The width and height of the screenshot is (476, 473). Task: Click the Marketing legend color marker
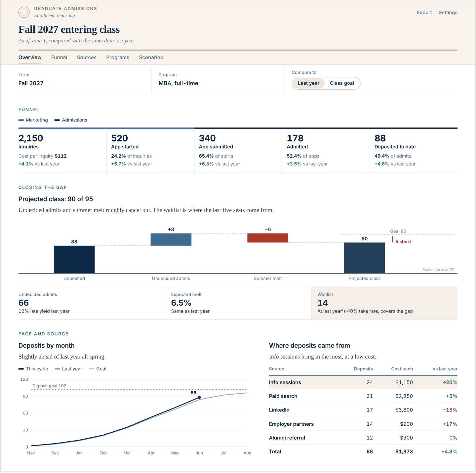pyautogui.click(x=21, y=120)
